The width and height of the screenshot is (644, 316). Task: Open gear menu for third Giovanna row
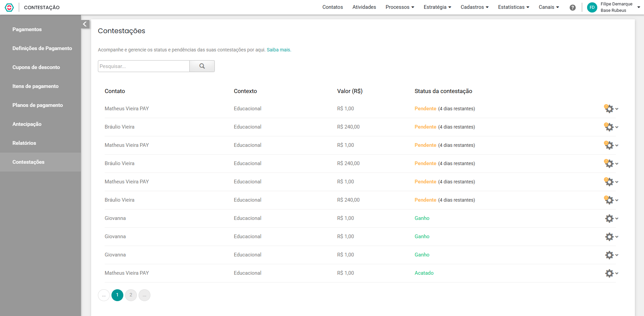tap(611, 255)
